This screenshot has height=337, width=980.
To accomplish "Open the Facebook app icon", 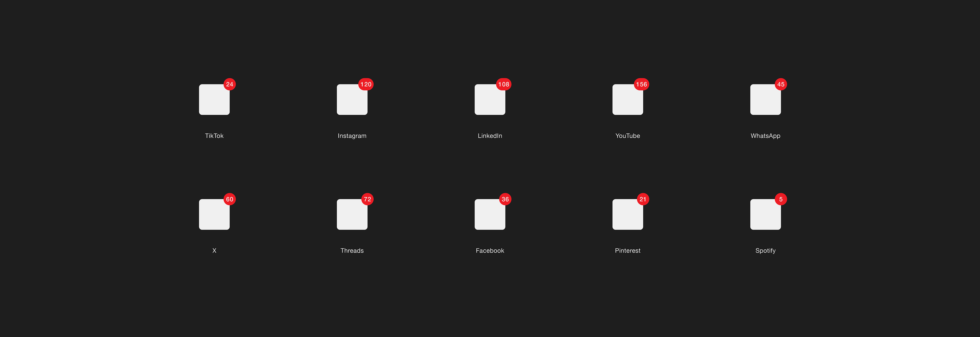I will click(x=490, y=214).
